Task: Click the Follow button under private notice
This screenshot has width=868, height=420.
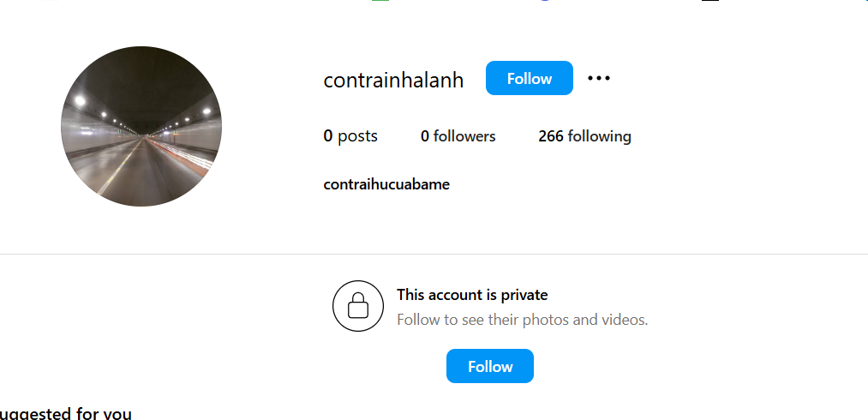Action: 489,366
